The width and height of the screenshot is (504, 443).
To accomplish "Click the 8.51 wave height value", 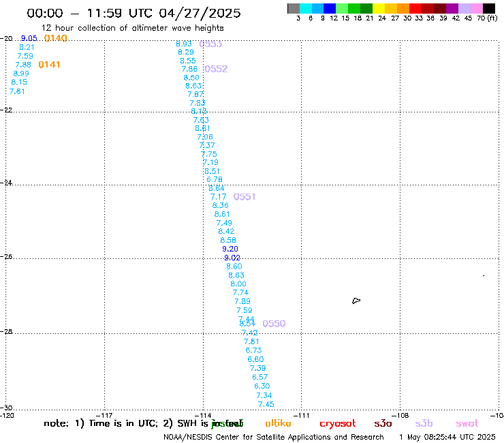I will pos(212,172).
